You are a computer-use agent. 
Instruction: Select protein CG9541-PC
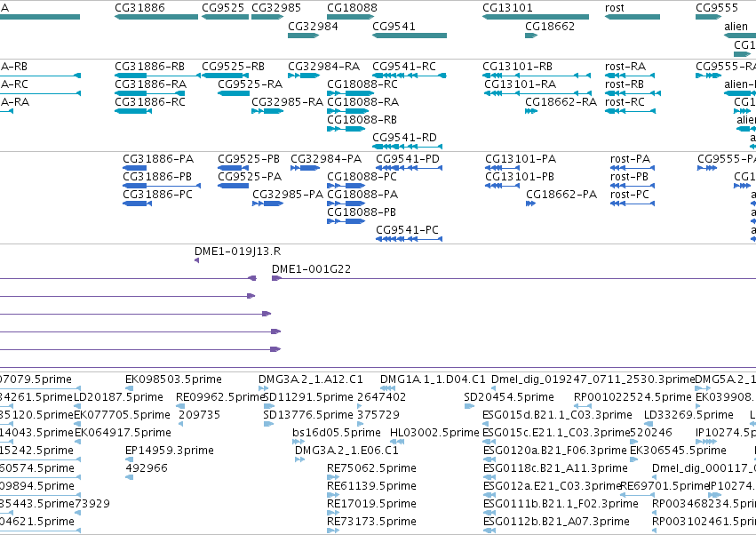tap(408, 230)
